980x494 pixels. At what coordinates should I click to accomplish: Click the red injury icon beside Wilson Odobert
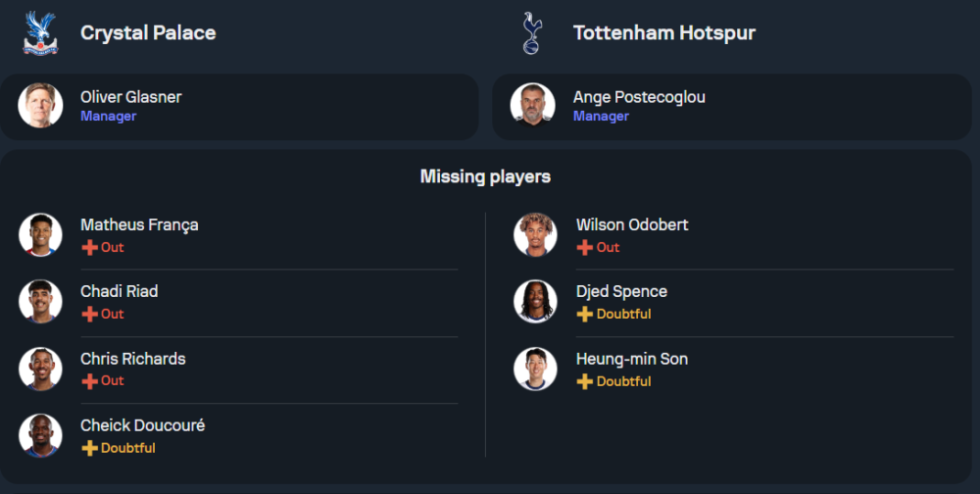[585, 248]
